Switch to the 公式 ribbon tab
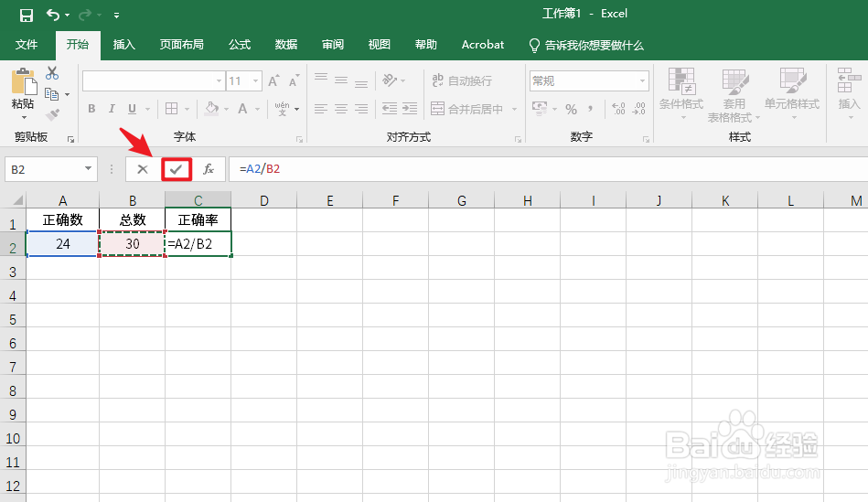868x502 pixels. click(240, 45)
